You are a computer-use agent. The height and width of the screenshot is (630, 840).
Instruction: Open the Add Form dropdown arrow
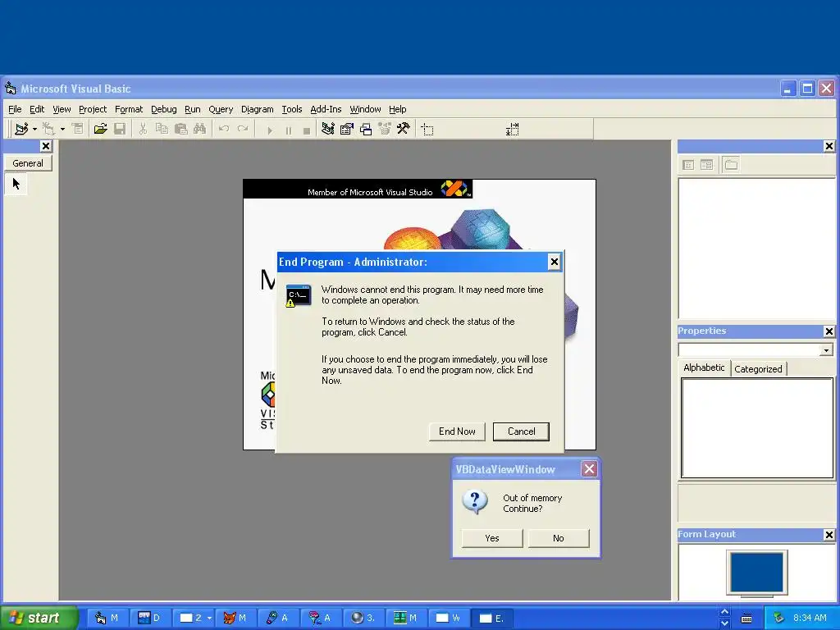pos(62,129)
